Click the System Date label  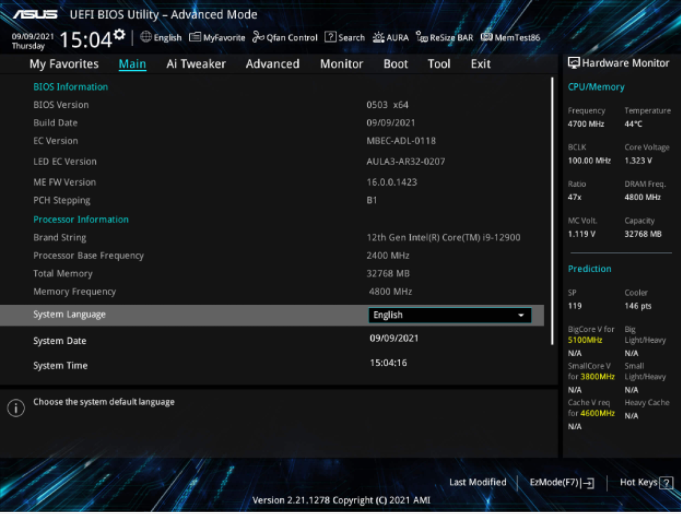[60, 341]
